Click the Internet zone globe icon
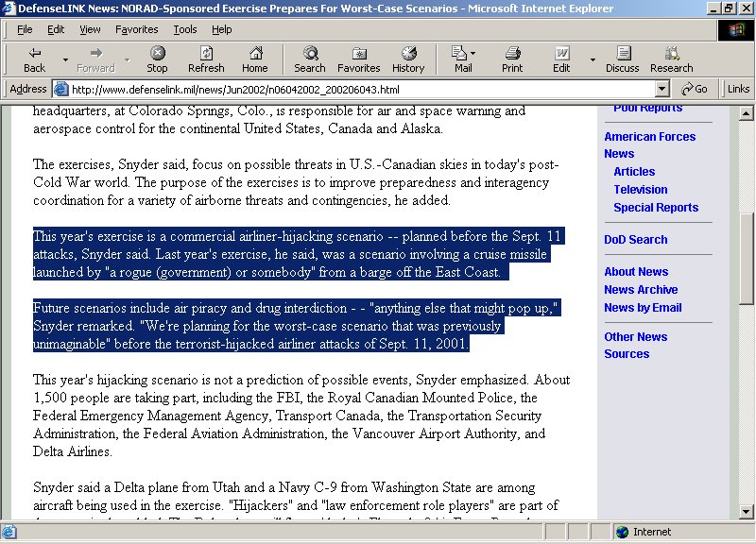 [623, 532]
